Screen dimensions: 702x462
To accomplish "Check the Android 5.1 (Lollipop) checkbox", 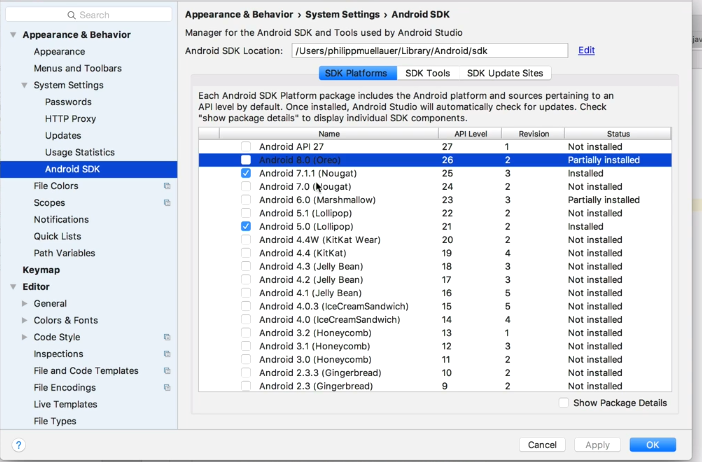I will pyautogui.click(x=246, y=213).
